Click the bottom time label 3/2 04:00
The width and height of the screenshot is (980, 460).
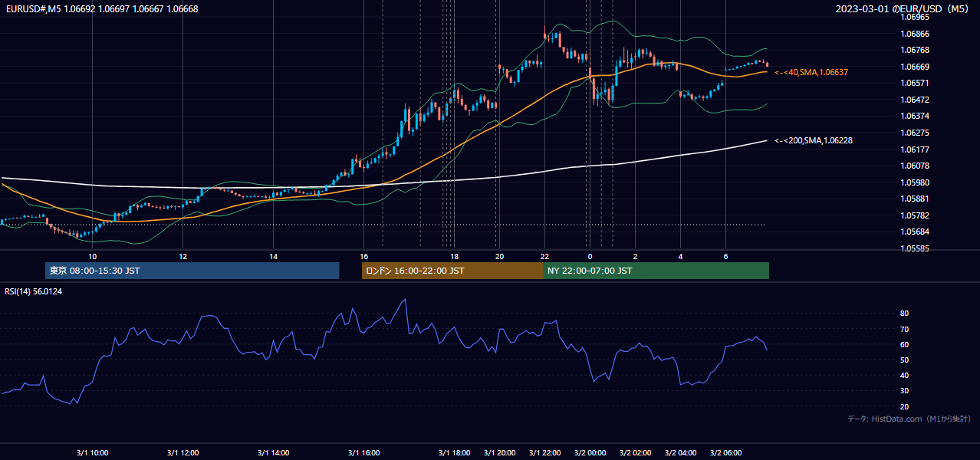coord(680,453)
